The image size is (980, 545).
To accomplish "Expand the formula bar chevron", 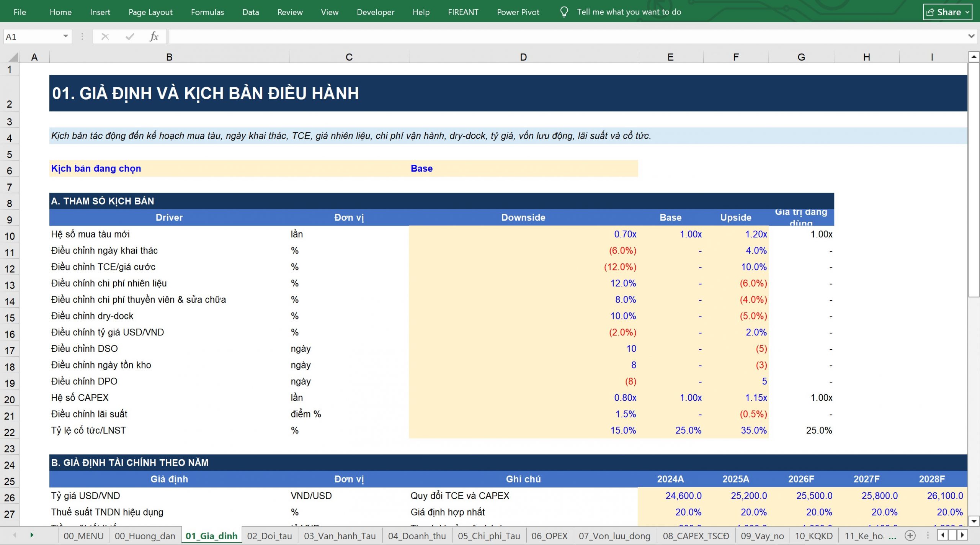I will coord(971,36).
